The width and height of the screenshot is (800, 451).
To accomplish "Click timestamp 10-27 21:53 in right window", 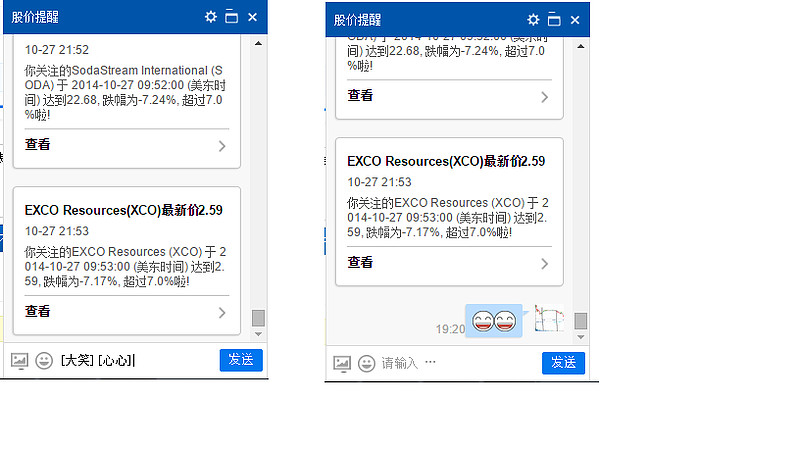I will pyautogui.click(x=379, y=182).
